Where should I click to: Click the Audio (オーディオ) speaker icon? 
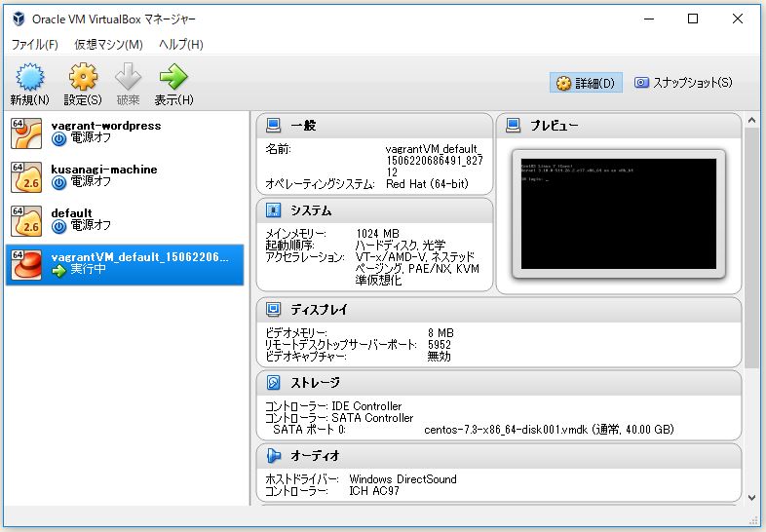273,456
